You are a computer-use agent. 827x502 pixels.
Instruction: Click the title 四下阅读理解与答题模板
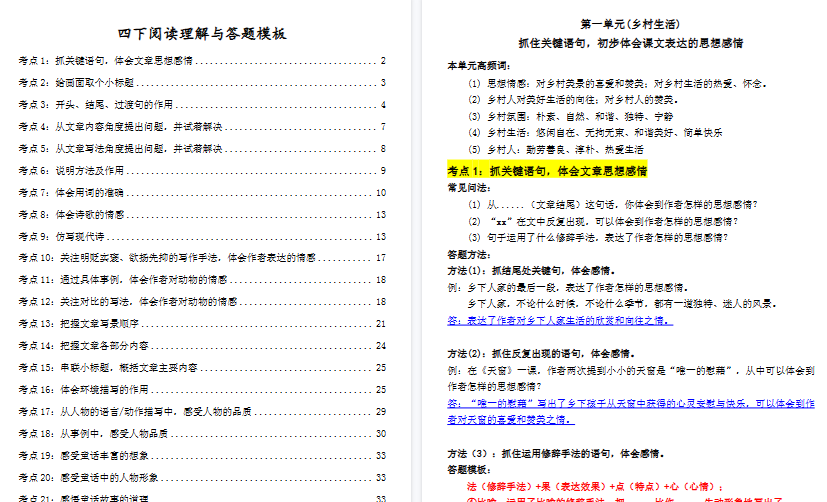coord(202,34)
